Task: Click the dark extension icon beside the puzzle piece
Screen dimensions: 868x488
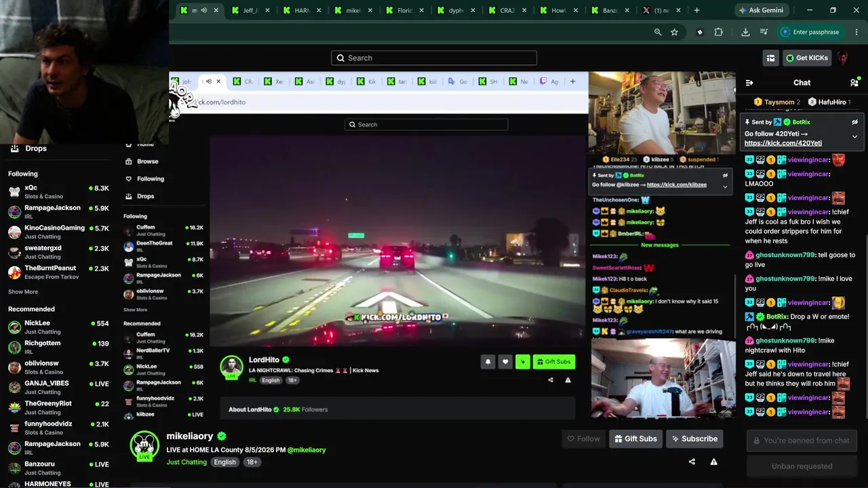Action: tap(700, 32)
